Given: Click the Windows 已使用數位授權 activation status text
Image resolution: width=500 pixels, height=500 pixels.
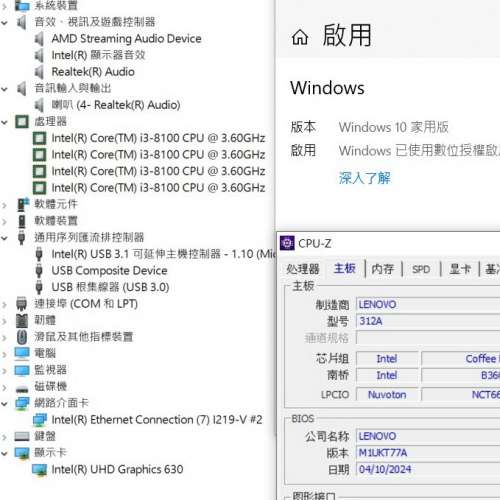Looking at the screenshot, I should 419,151.
